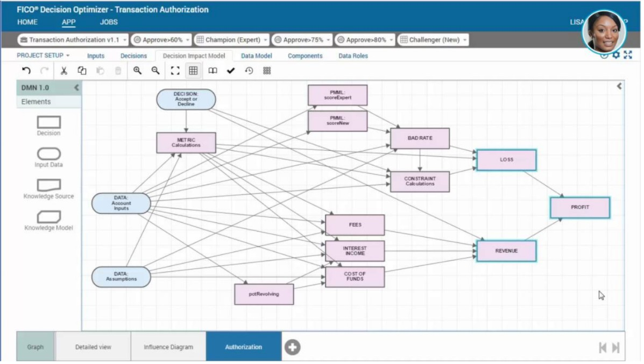Open the Approve>60% dropdown
644x364 pixels.
click(x=161, y=40)
